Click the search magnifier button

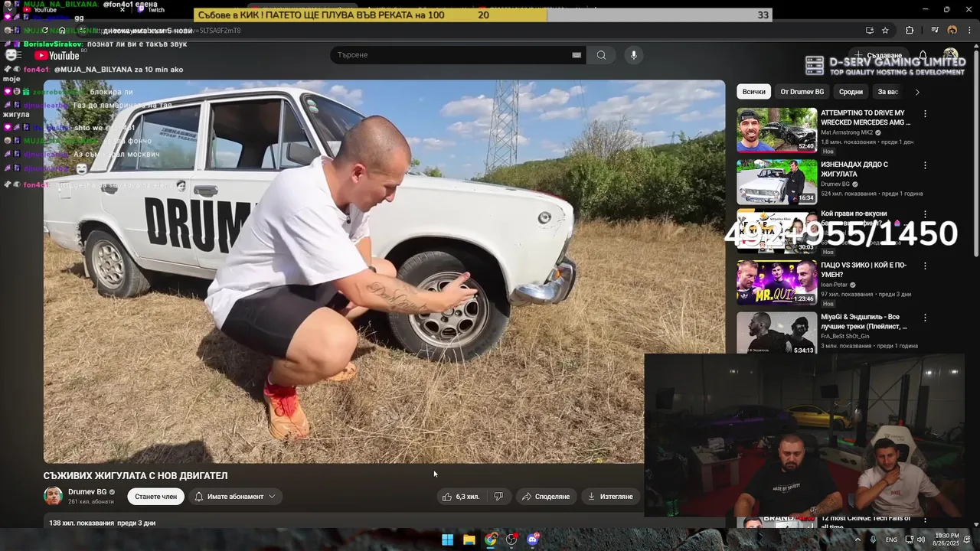pos(601,55)
